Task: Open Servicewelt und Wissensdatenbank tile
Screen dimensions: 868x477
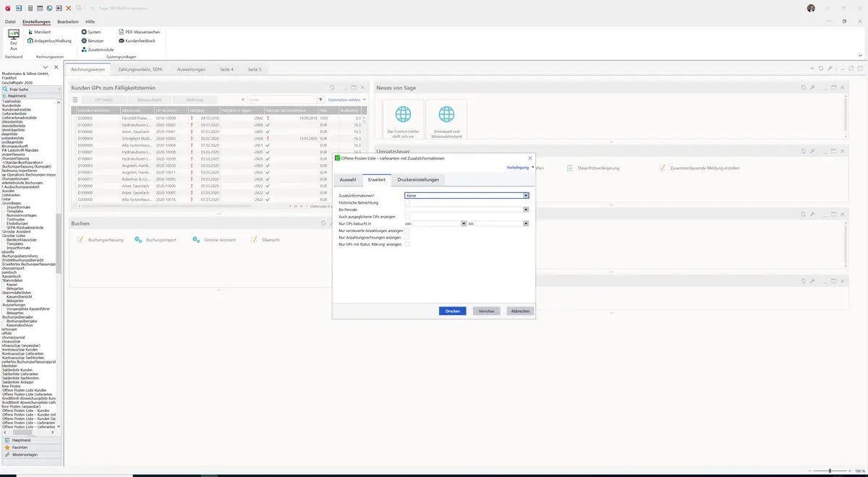Action: point(446,120)
